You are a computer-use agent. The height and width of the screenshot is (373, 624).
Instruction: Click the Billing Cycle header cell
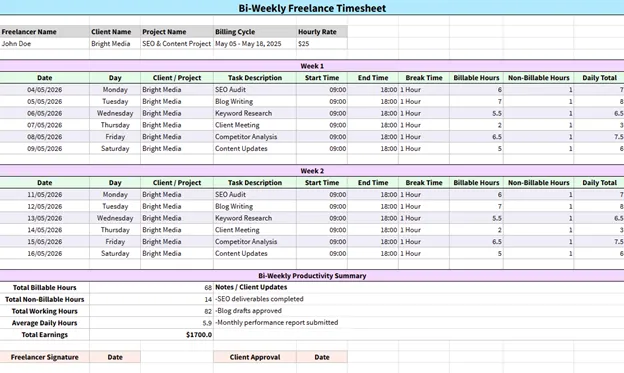pyautogui.click(x=255, y=32)
